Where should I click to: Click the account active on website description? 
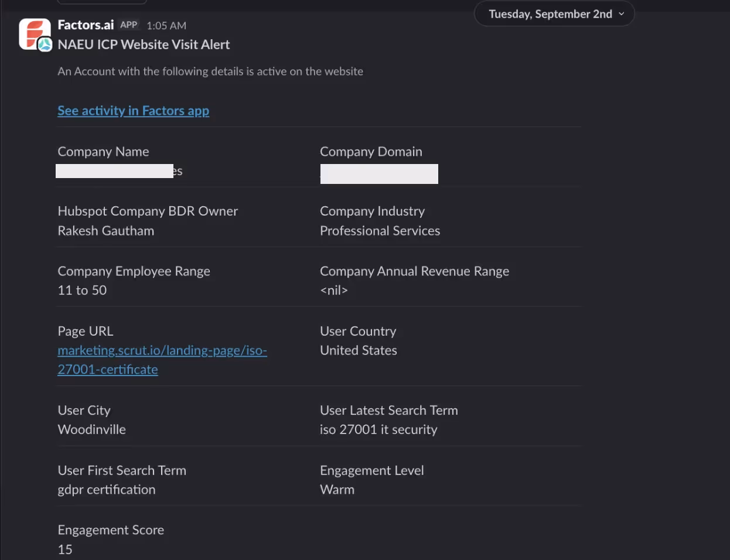pos(210,71)
